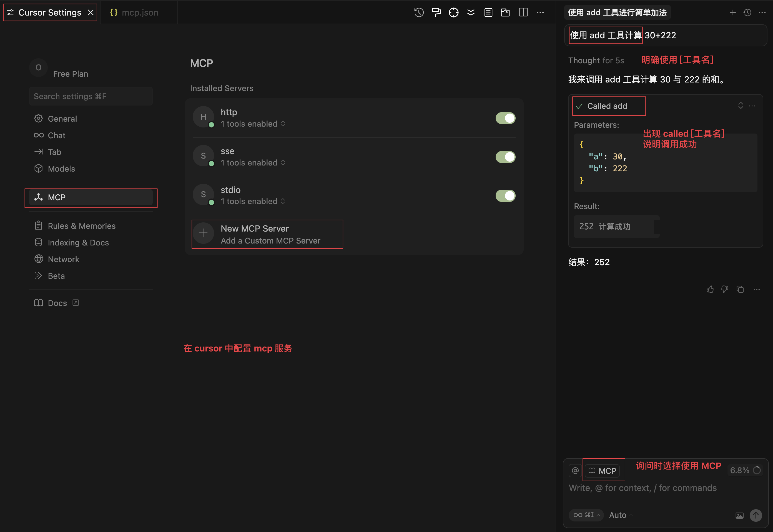
Task: Click thumbs up on the response
Action: click(710, 289)
